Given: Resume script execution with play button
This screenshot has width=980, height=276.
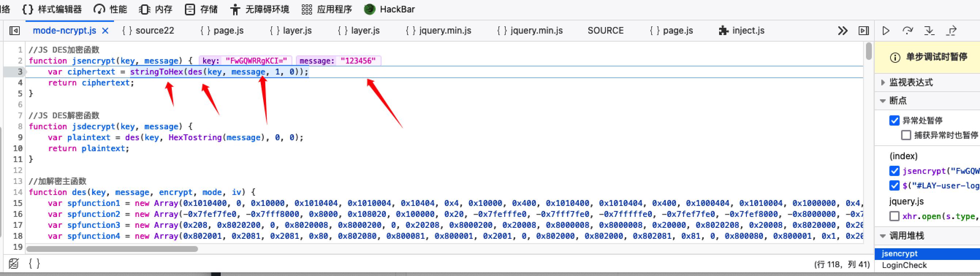Looking at the screenshot, I should 886,30.
